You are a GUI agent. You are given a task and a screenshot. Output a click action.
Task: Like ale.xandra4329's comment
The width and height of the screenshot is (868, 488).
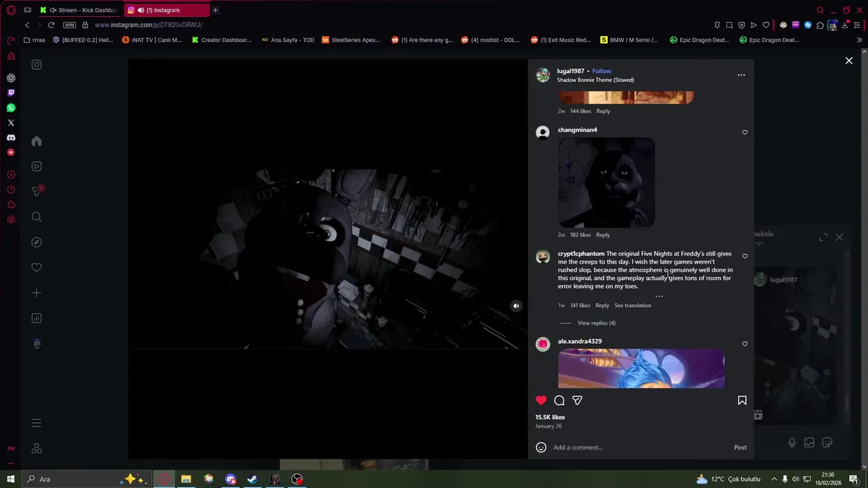click(x=745, y=344)
